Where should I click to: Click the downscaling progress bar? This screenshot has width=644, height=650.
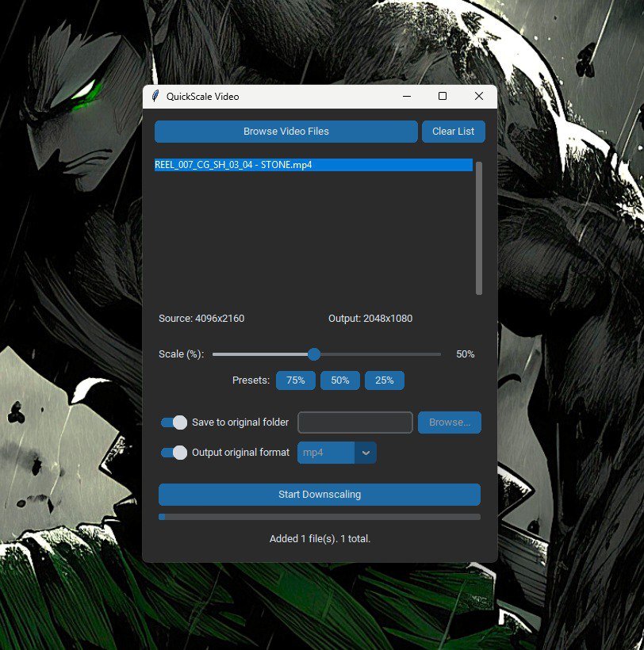click(x=320, y=517)
